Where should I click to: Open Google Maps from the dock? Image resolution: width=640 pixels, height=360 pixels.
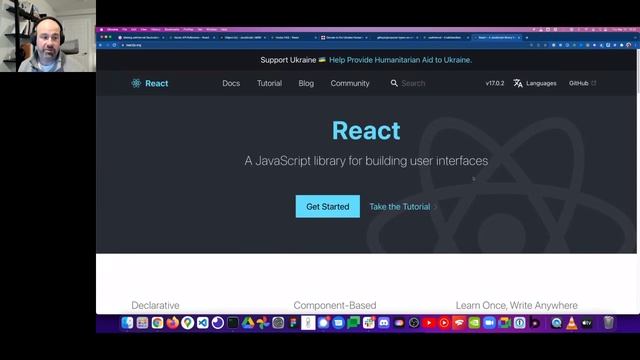click(187, 323)
